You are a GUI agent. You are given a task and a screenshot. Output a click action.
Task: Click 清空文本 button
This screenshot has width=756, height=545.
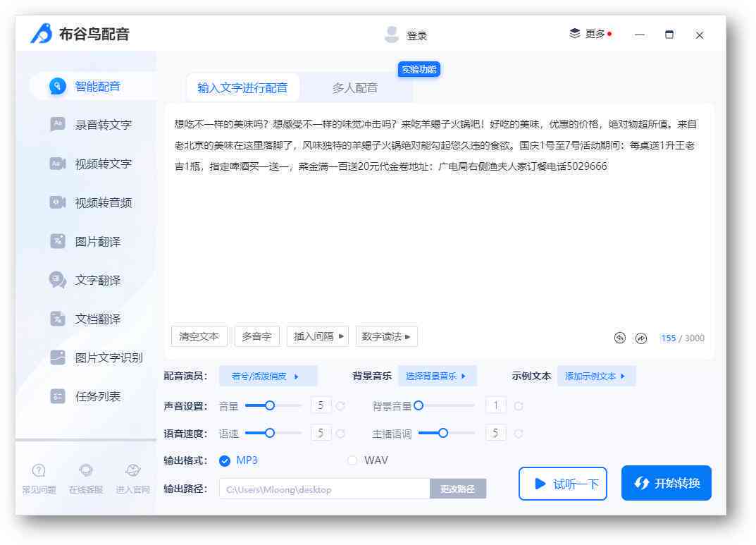[x=199, y=336]
